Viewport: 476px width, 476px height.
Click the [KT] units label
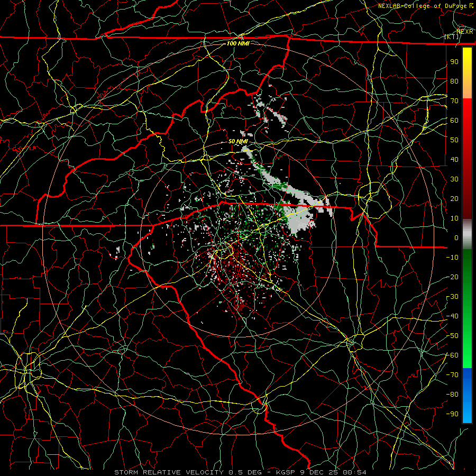[452, 36]
